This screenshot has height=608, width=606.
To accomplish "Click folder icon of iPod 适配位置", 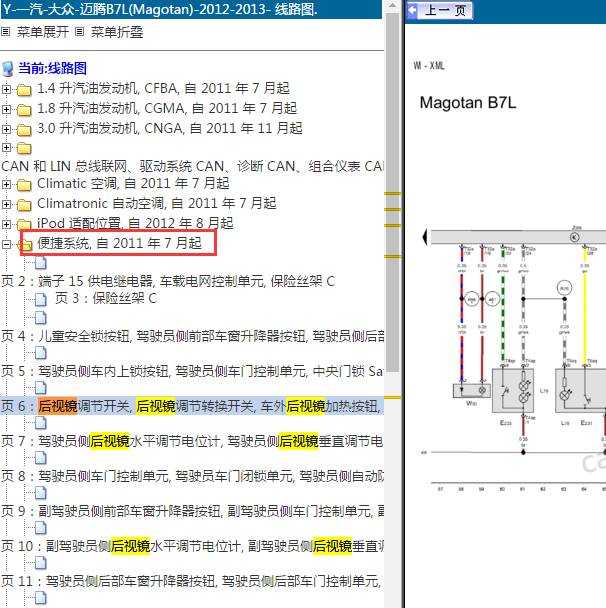I will 24,224.
